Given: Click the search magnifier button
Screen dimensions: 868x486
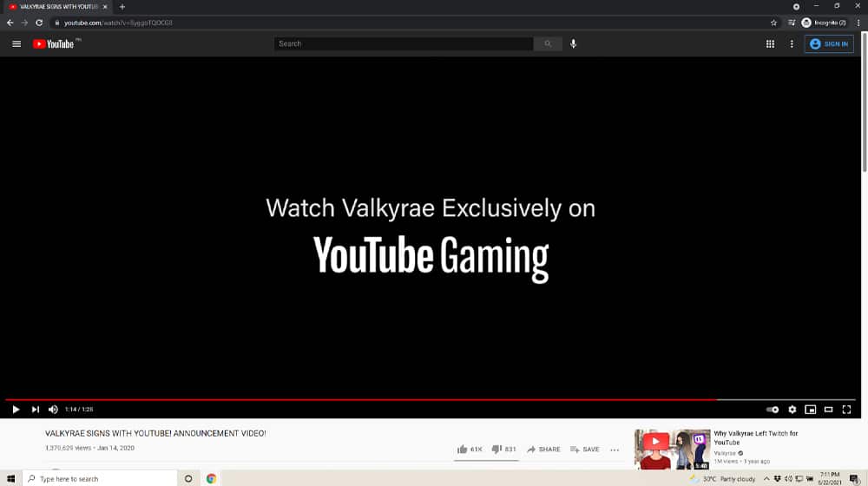Looking at the screenshot, I should [x=548, y=43].
